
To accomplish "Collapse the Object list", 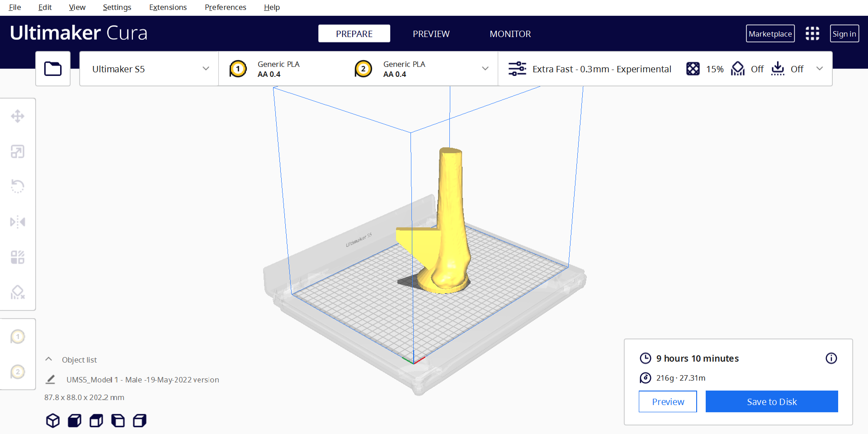I will [49, 359].
